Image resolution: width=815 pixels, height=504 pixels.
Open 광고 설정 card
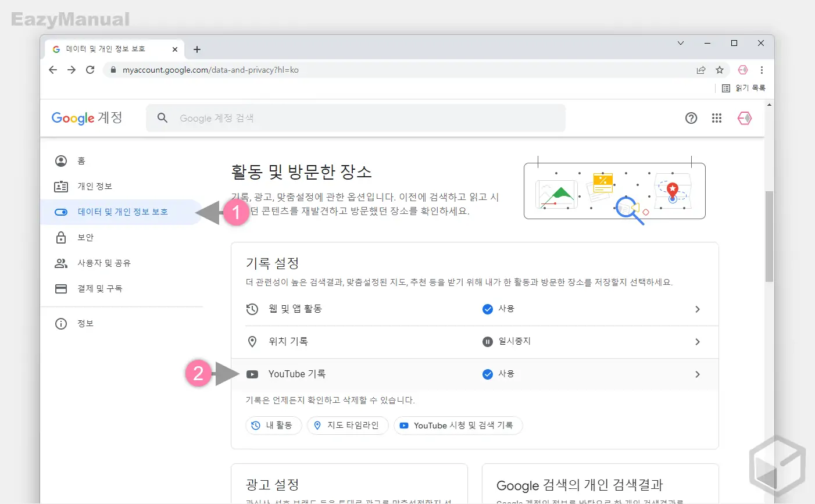click(349, 484)
